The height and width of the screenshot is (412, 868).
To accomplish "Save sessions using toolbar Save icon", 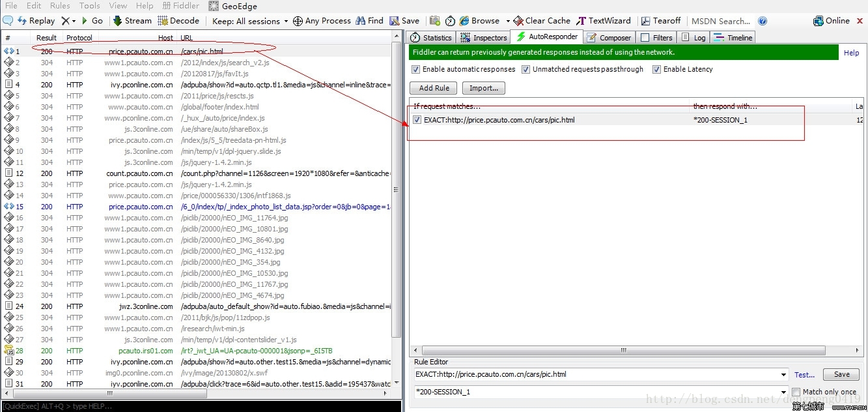I will pos(404,21).
